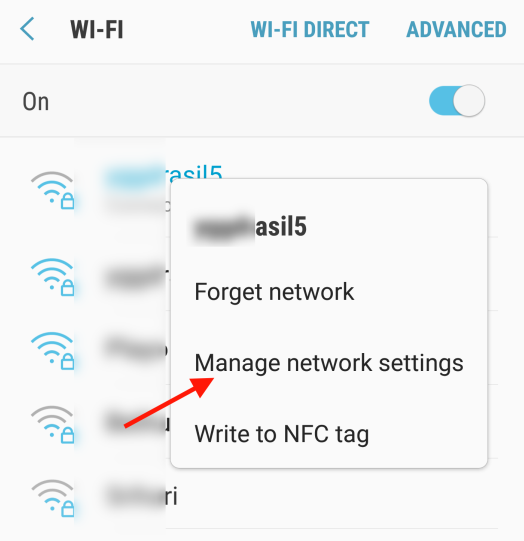This screenshot has width=524, height=541.
Task: Tap the blurred second network name
Action: (x=137, y=277)
